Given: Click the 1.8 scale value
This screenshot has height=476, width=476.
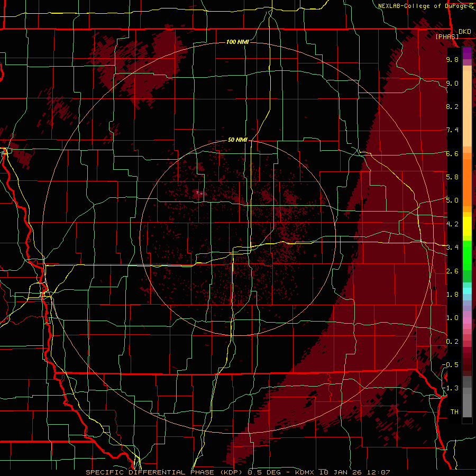Looking at the screenshot, I should 452,294.
